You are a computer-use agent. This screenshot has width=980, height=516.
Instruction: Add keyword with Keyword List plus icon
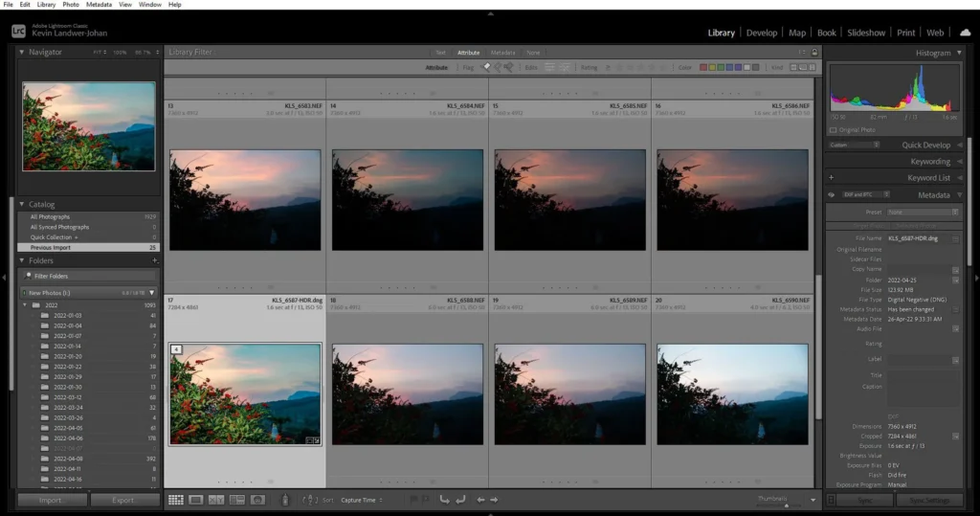tap(831, 178)
